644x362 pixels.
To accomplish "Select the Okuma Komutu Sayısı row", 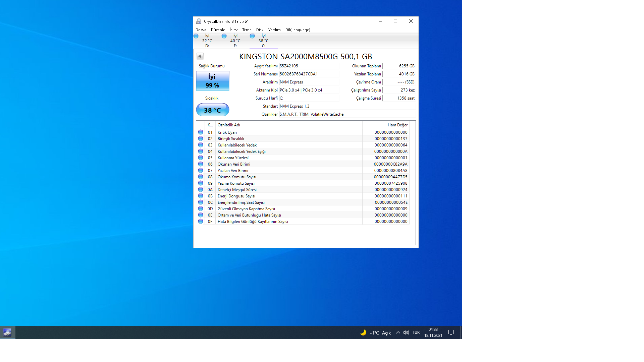I will (x=303, y=177).
